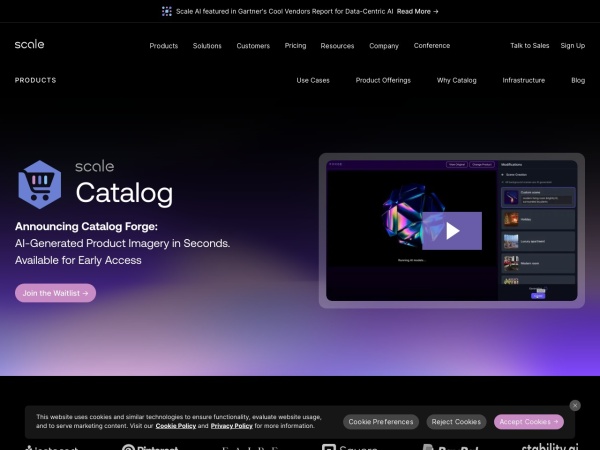Image resolution: width=600 pixels, height=450 pixels.
Task: Play the Catalog Forge demo video
Action: point(452,231)
